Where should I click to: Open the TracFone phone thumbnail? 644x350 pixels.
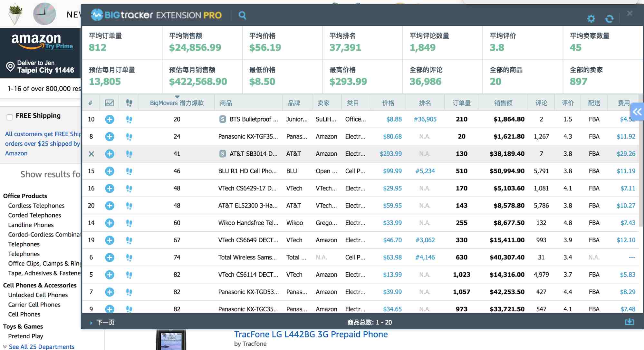pyautogui.click(x=171, y=340)
